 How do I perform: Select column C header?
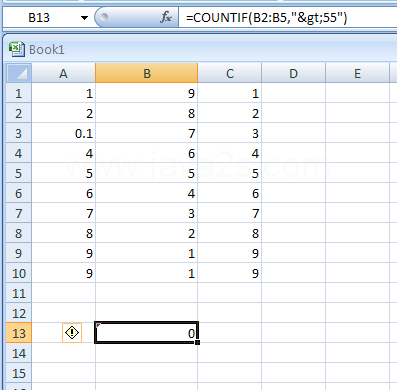pos(230,73)
